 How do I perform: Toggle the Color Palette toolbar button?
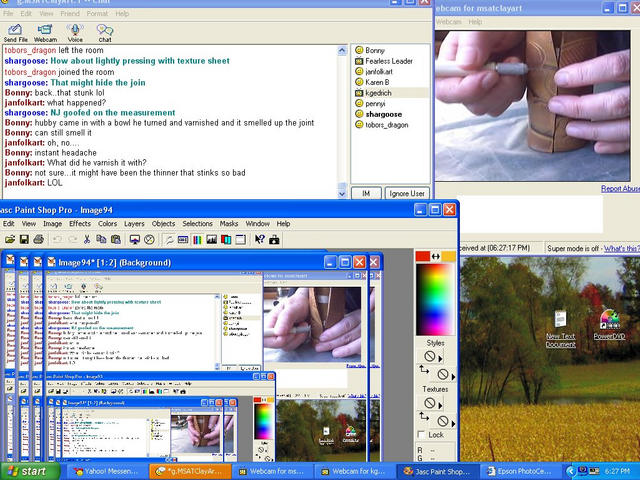(197, 240)
